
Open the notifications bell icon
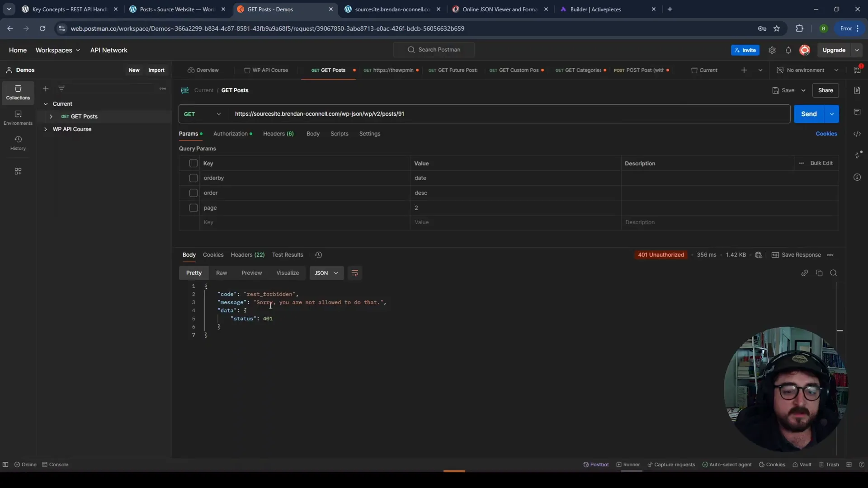point(788,50)
